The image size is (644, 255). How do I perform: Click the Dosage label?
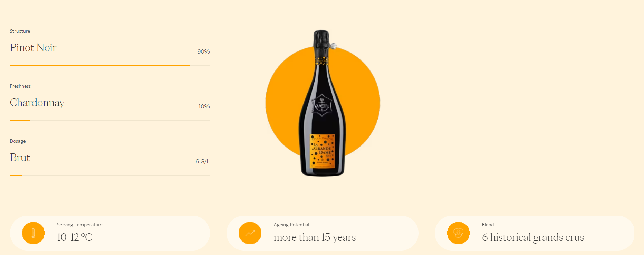tap(18, 141)
